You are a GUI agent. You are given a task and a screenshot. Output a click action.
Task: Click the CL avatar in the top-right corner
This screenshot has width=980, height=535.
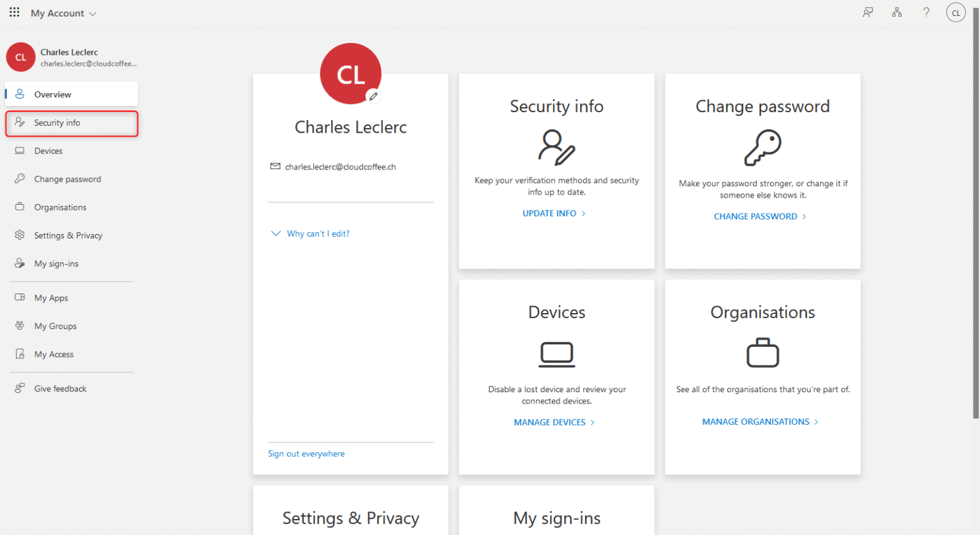(x=955, y=12)
